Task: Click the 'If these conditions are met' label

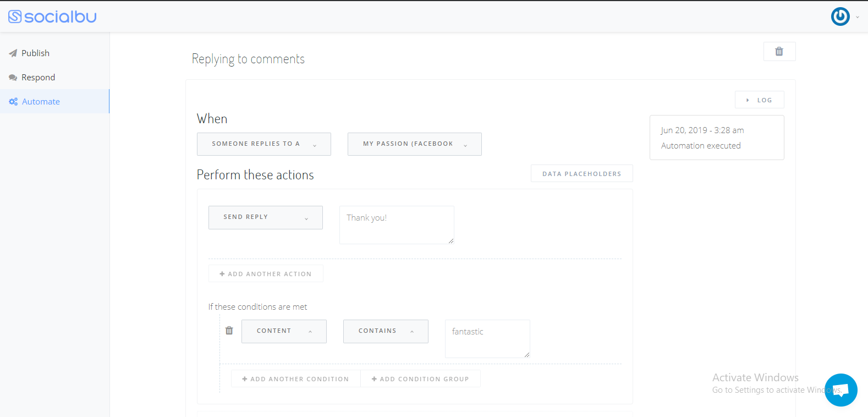Action: pos(257,307)
